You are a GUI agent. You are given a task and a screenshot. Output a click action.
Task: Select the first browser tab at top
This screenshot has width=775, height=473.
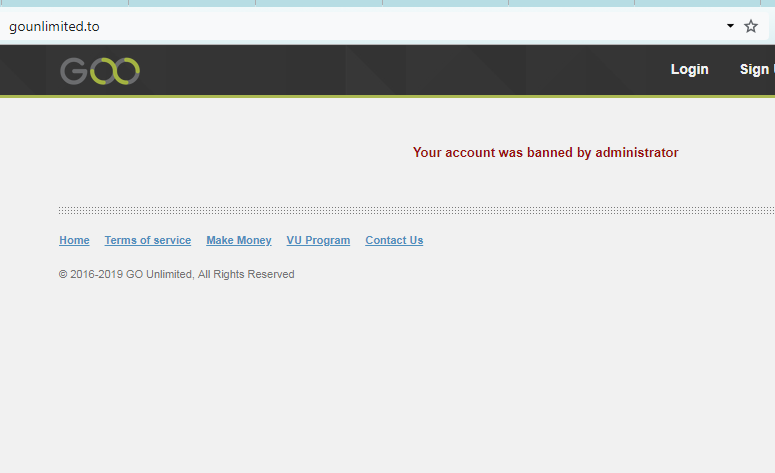click(x=64, y=3)
